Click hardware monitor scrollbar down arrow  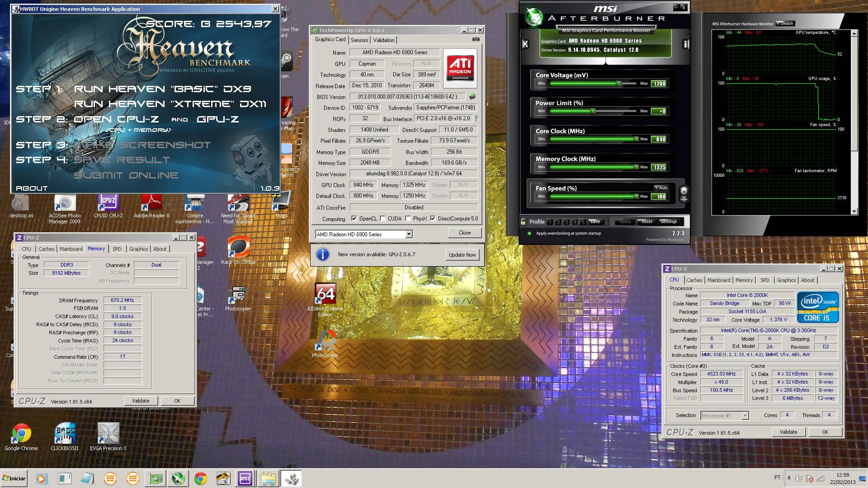tap(854, 211)
